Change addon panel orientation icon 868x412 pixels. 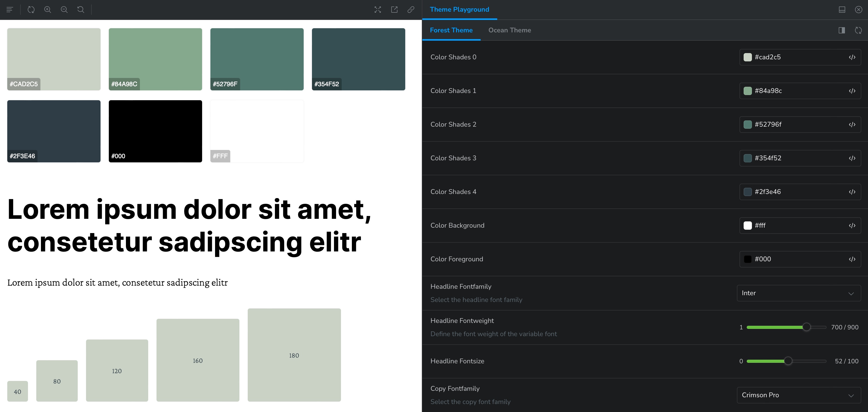(842, 10)
